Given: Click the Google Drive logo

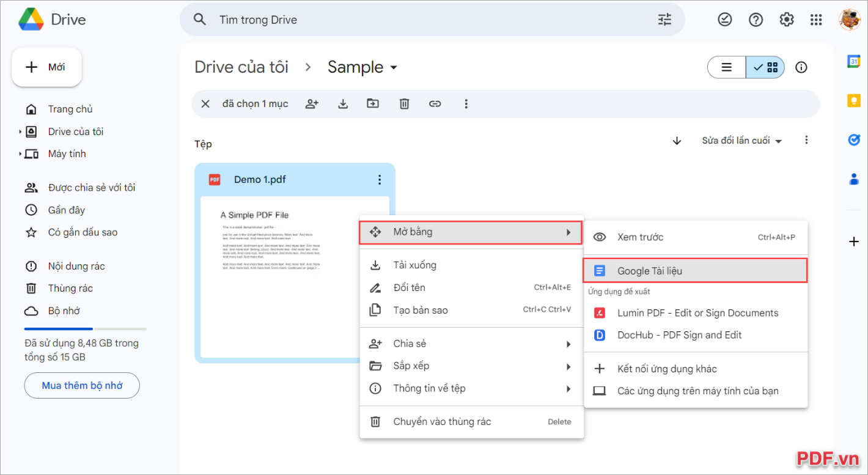Looking at the screenshot, I should click(x=31, y=20).
